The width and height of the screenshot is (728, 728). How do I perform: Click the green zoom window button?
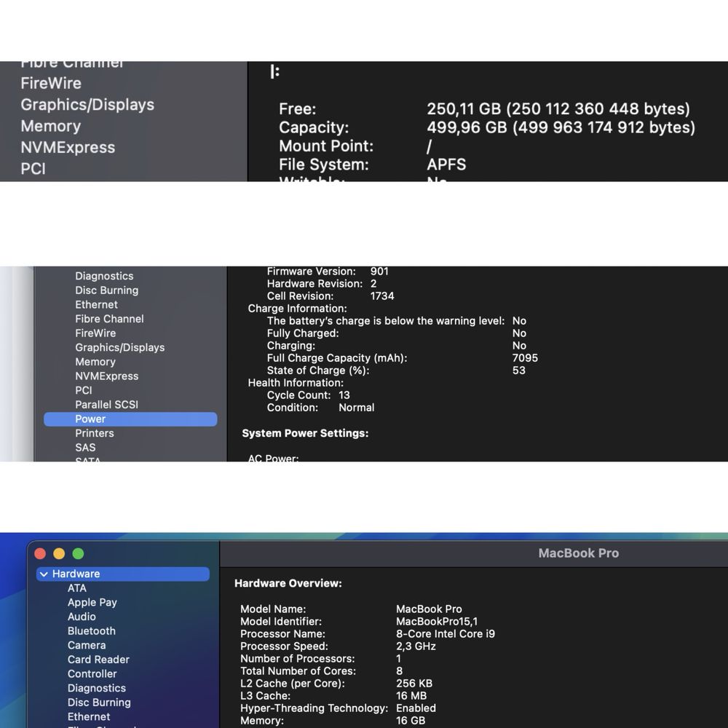point(78,553)
